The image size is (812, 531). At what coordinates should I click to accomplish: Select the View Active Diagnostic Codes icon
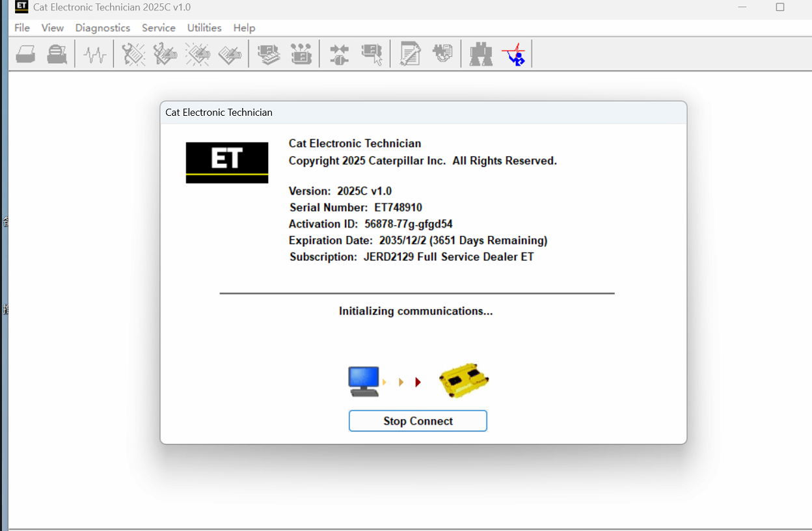coord(133,53)
